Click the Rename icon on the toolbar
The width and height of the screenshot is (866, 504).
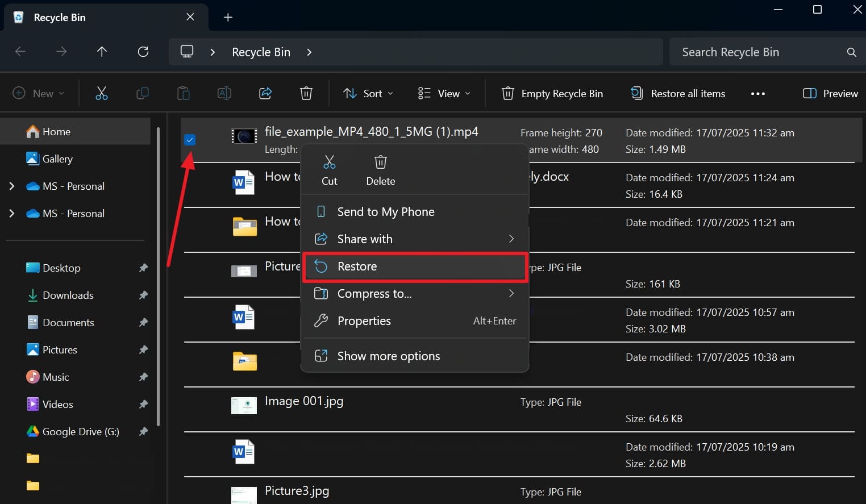click(224, 93)
